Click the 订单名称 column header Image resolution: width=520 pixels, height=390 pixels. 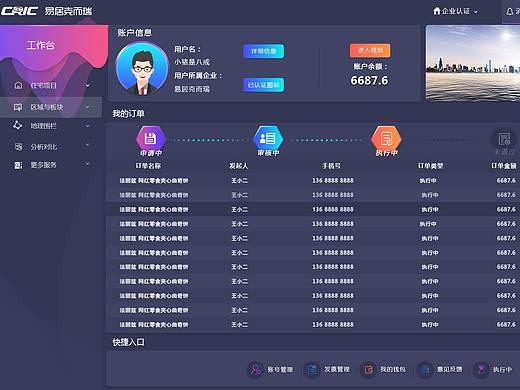tap(148, 166)
